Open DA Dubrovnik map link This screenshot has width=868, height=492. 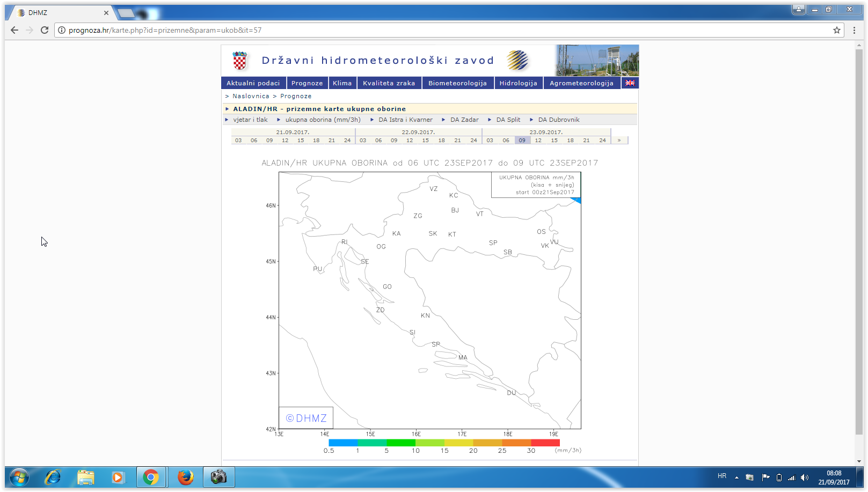(x=558, y=120)
